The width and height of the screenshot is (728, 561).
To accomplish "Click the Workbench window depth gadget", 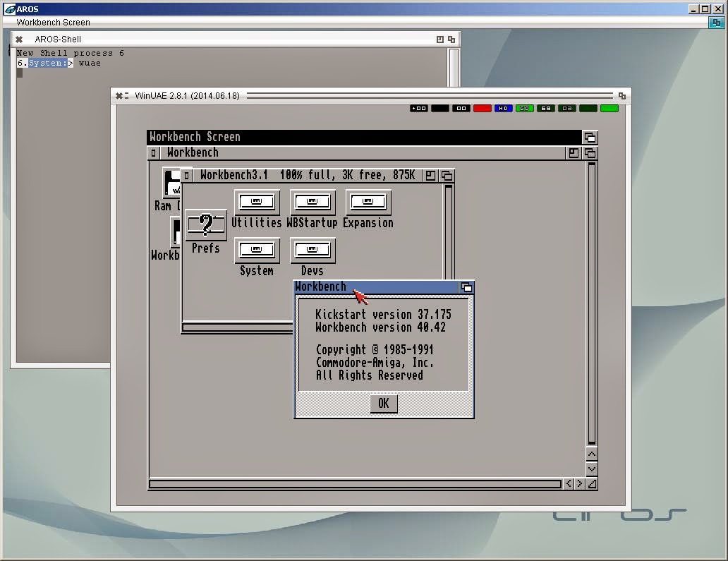I will (x=590, y=153).
